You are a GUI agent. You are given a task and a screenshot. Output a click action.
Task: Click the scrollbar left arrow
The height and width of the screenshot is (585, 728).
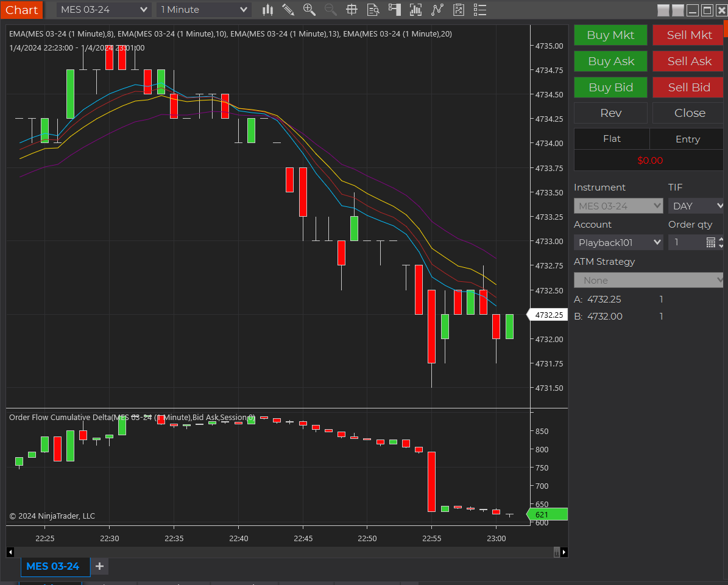click(10, 552)
